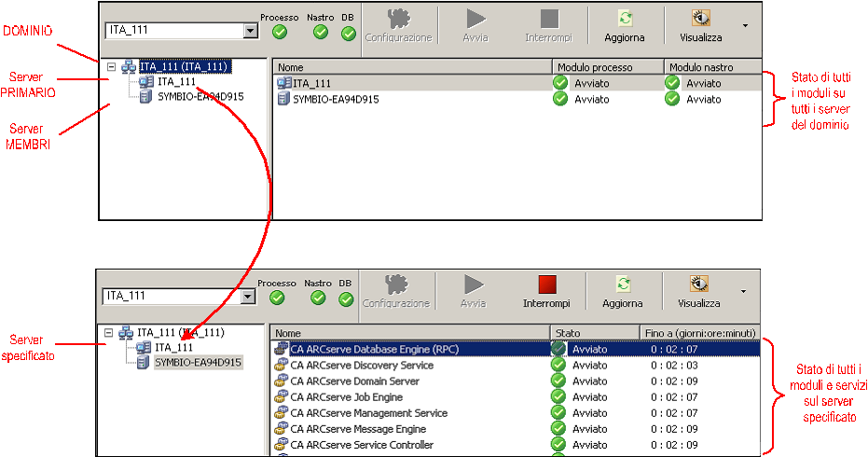Click ITA_111 Modulo processo status check icon
The width and height of the screenshot is (868, 457).
click(560, 83)
